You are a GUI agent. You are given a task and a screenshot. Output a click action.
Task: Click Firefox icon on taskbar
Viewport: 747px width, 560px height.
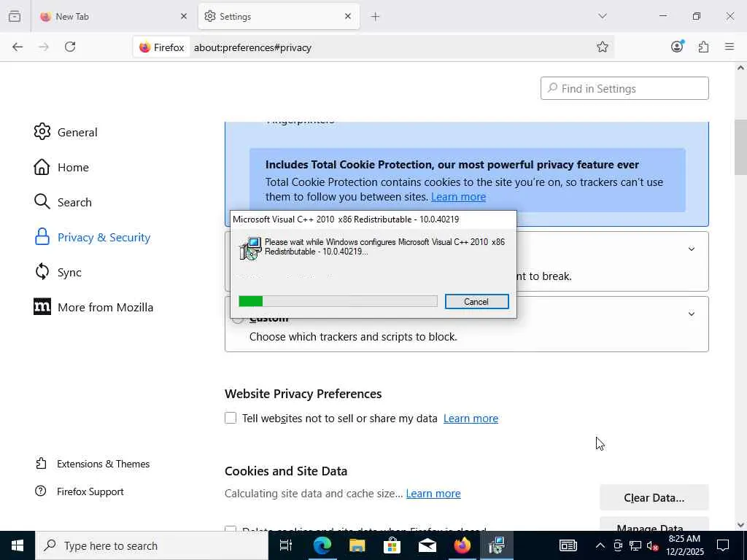462,545
